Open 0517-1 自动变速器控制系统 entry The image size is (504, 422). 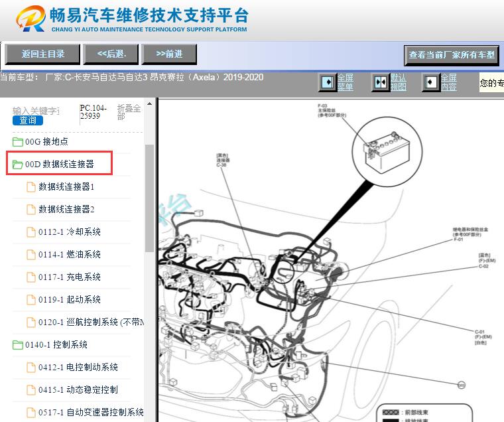(91, 412)
